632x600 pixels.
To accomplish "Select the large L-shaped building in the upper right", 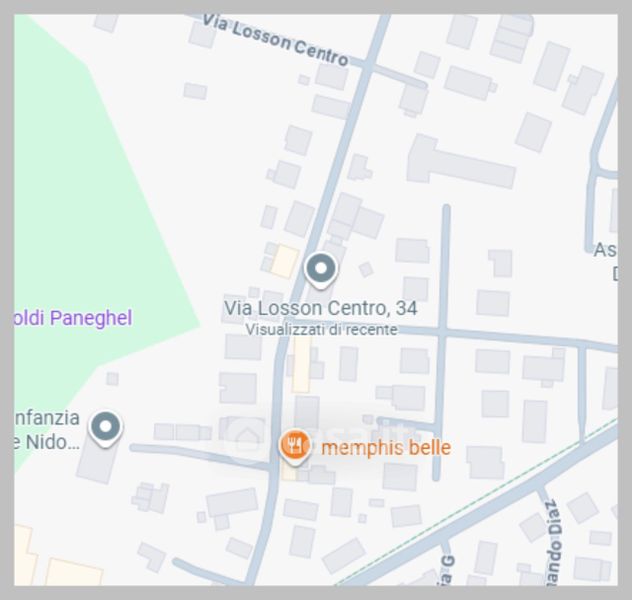I will point(460,162).
